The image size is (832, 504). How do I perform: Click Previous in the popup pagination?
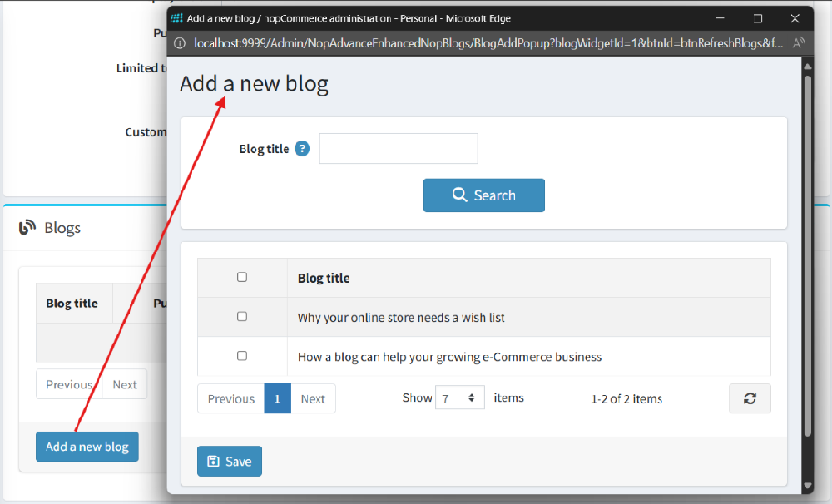tap(230, 398)
